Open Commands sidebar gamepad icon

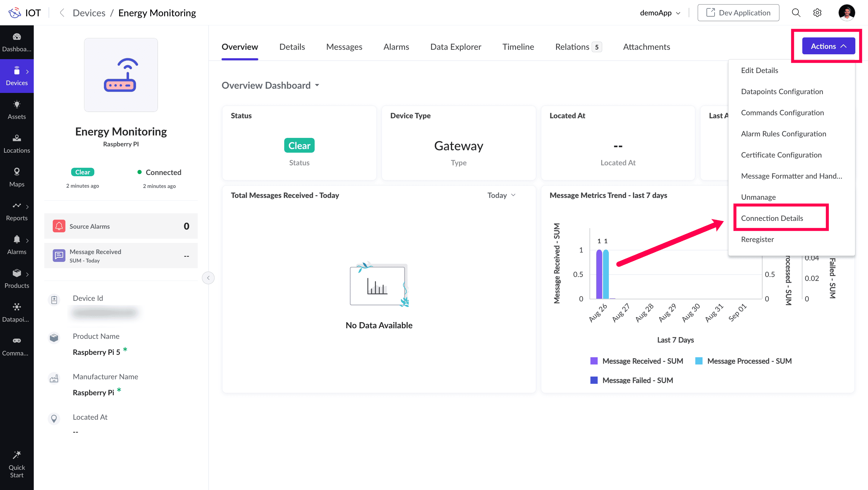coord(17,346)
